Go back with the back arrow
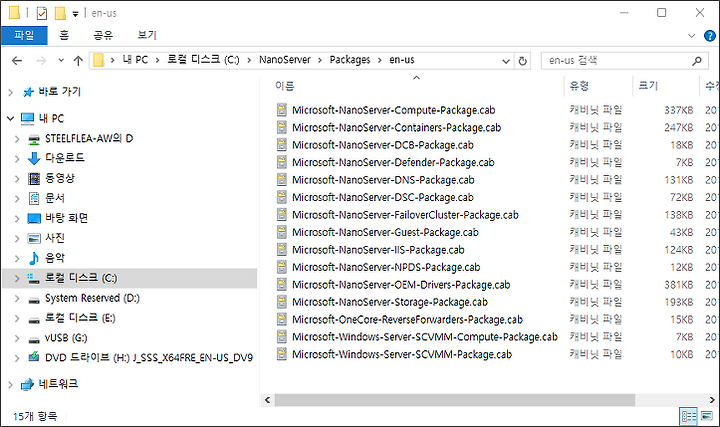The width and height of the screenshot is (720, 427). click(x=17, y=61)
